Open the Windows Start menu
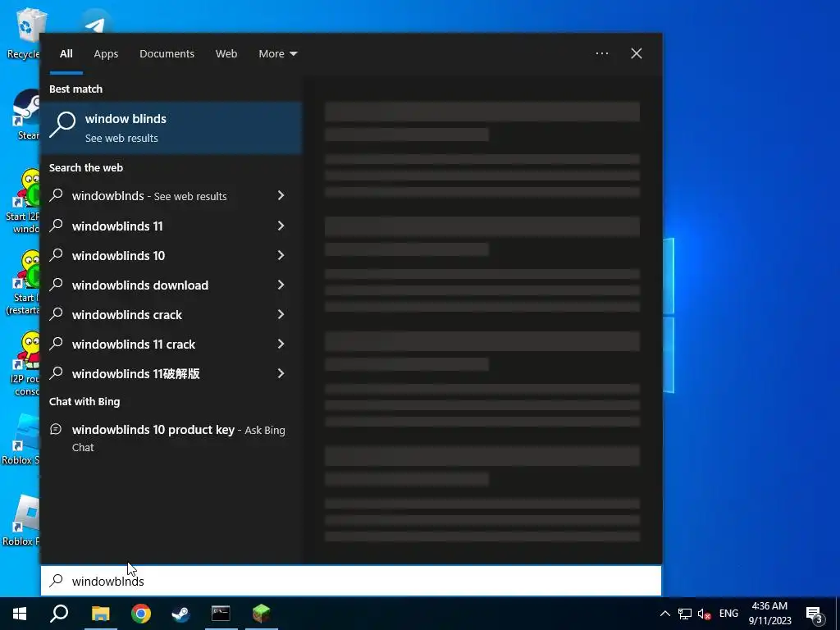This screenshot has height=630, width=840. [x=20, y=614]
